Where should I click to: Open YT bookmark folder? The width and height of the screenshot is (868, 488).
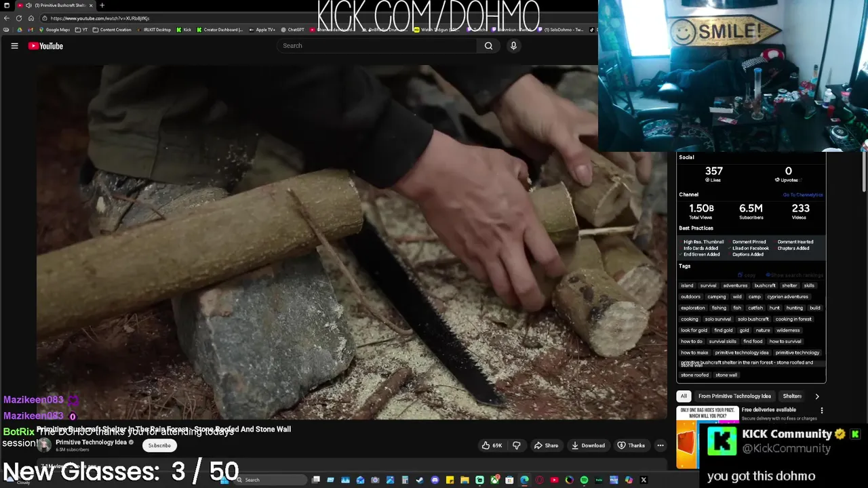(81, 30)
